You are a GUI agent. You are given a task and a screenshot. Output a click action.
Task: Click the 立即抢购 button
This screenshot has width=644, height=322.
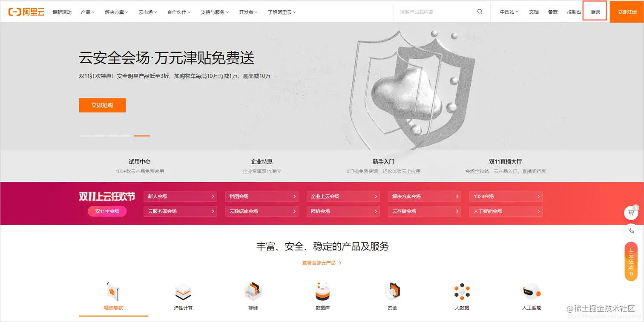pos(102,105)
